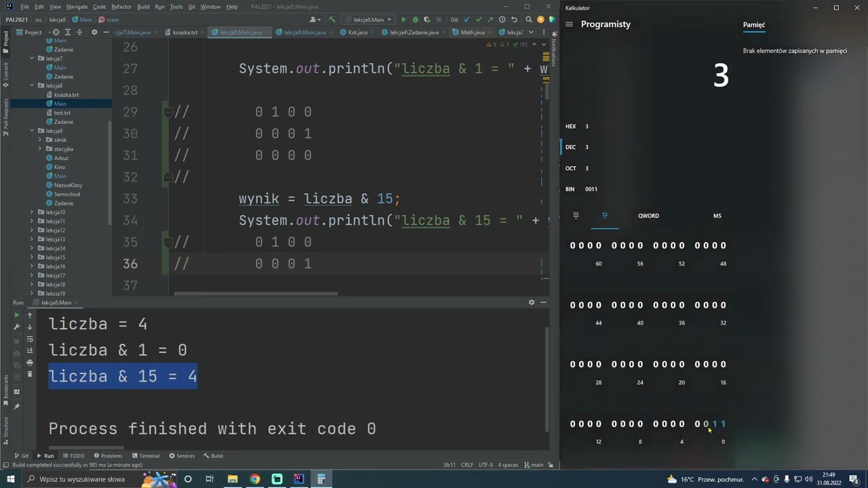The height and width of the screenshot is (488, 868).
Task: Open the Navigate menu
Action: tap(77, 7)
